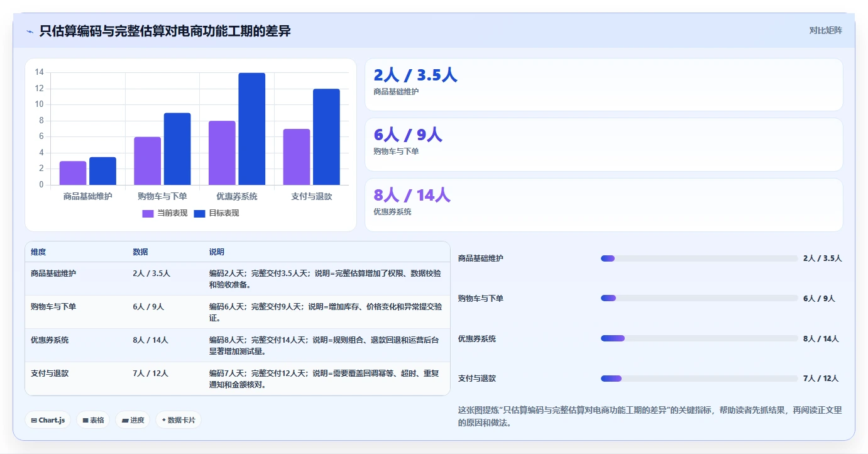This screenshot has width=868, height=454.
Task: Click the blue 商品基础维护 bar in chart
Action: pos(102,171)
